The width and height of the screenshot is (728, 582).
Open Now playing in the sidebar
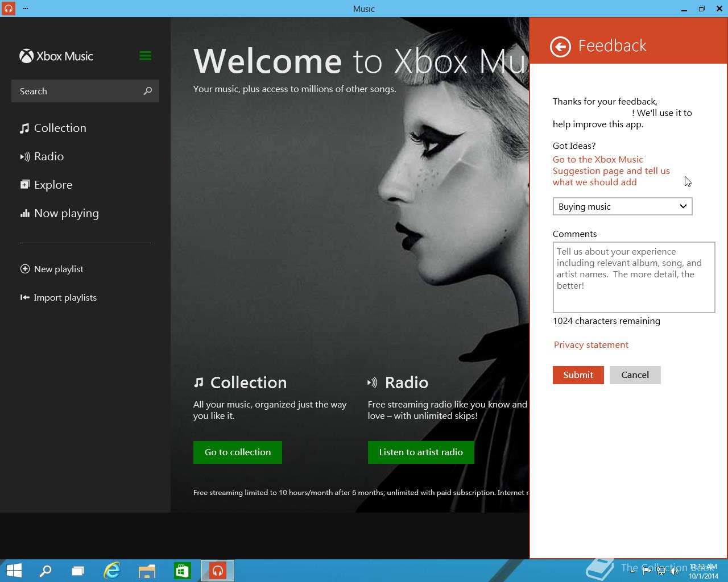[60, 213]
